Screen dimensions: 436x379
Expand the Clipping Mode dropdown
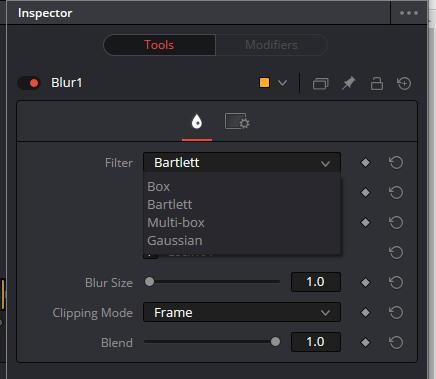pyautogui.click(x=242, y=312)
